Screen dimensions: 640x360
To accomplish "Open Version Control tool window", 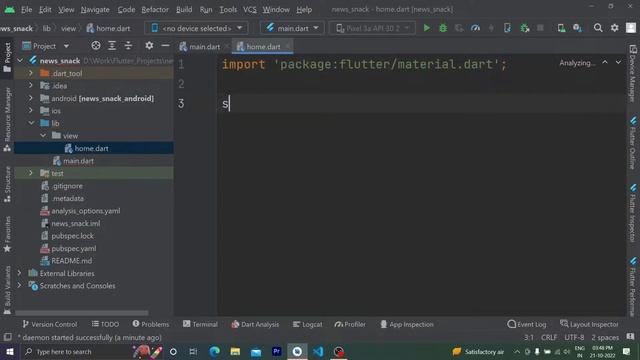I will pyautogui.click(x=50, y=324).
